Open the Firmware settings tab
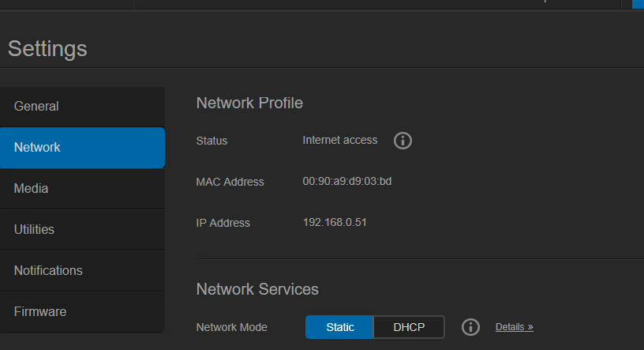Image resolution: width=644 pixels, height=350 pixels. point(82,311)
